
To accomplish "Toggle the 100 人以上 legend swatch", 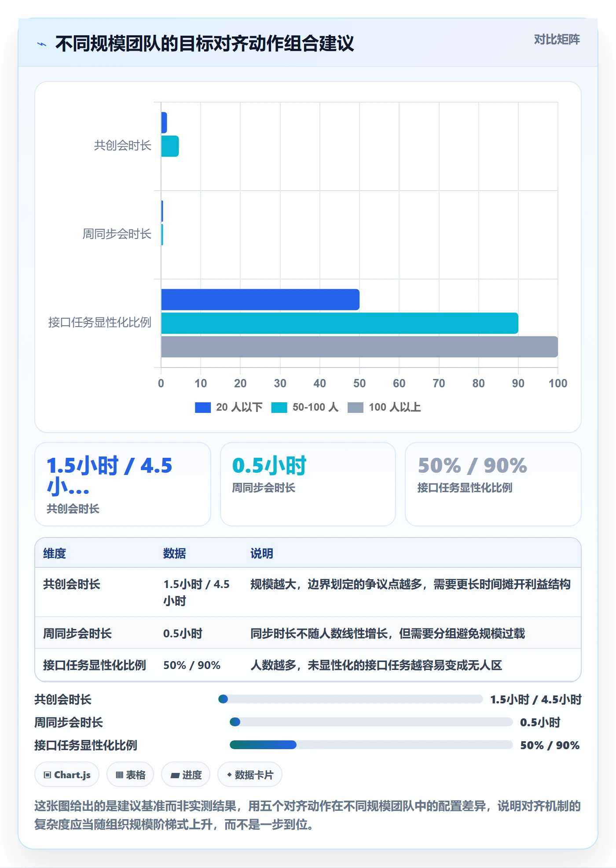I will coord(355,408).
